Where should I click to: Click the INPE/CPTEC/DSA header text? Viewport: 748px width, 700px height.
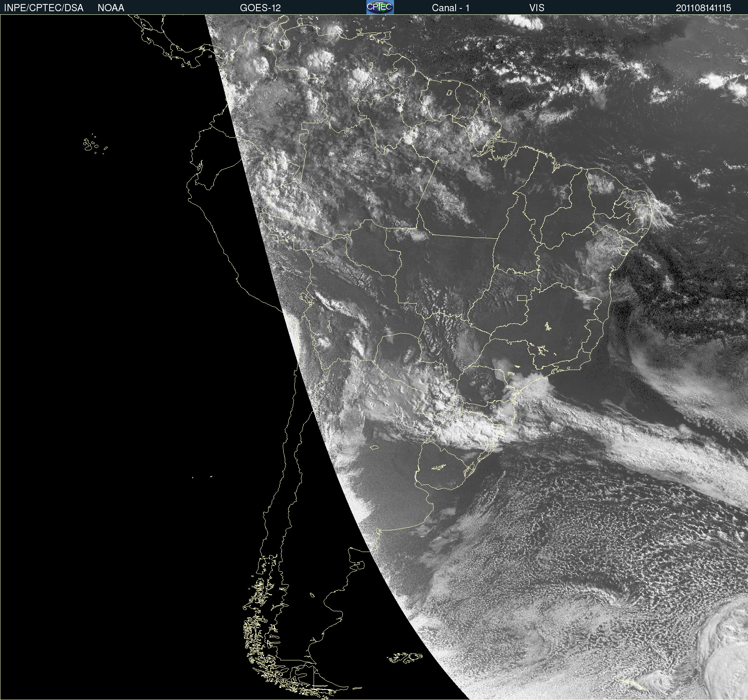(x=44, y=8)
